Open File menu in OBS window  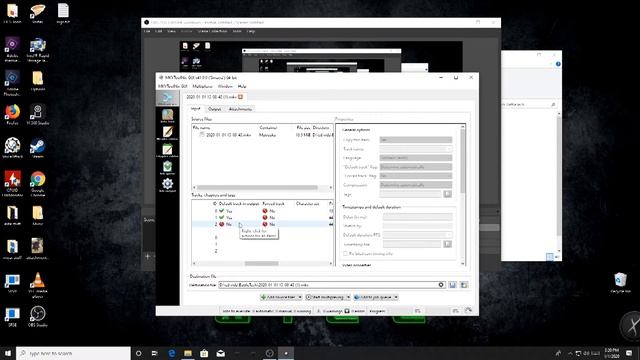[147, 31]
